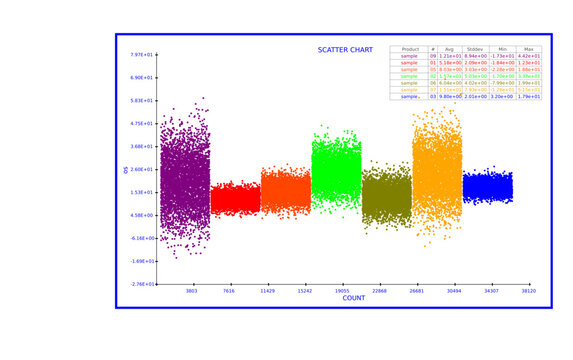Click Stddev value 4.02e+00
This screenshot has width=573, height=360.
pos(475,83)
